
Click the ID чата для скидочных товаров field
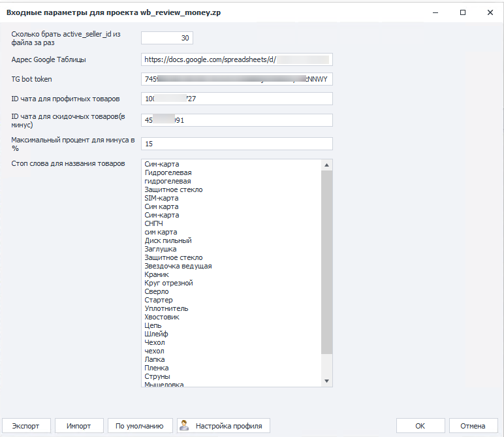point(237,120)
